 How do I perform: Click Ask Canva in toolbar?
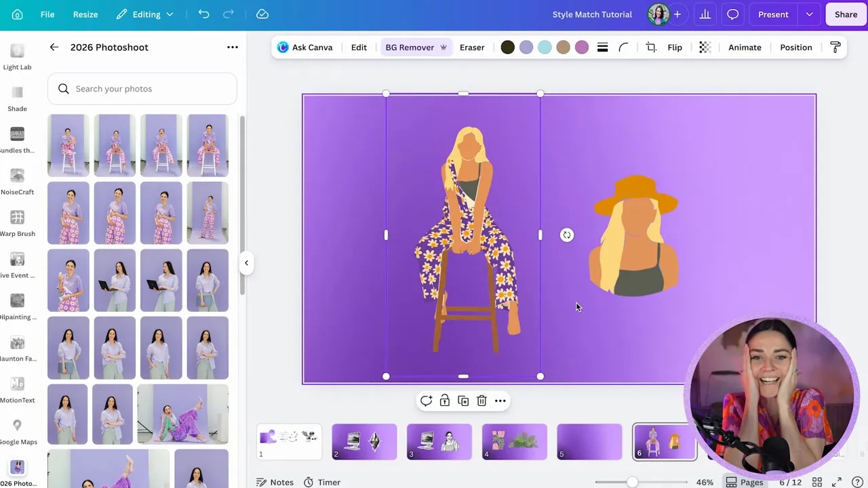[x=305, y=47]
